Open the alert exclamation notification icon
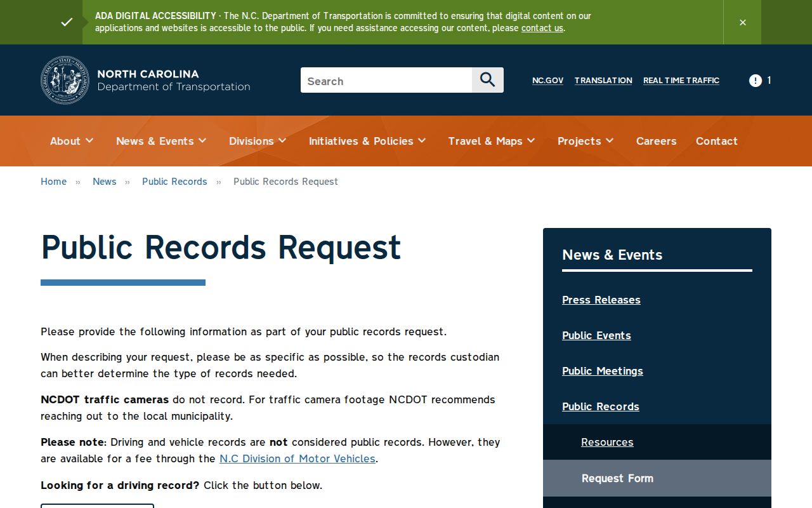This screenshot has height=508, width=812. pos(755,80)
